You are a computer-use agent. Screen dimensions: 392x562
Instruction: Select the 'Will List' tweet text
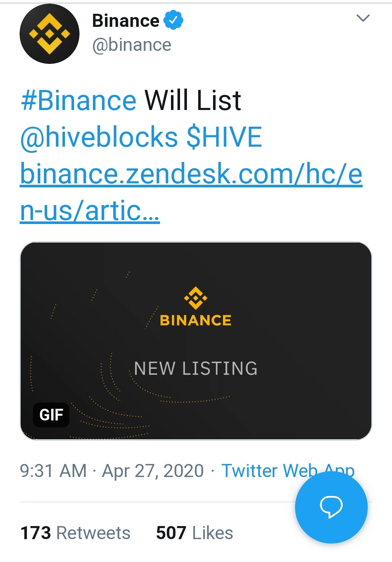point(193,101)
